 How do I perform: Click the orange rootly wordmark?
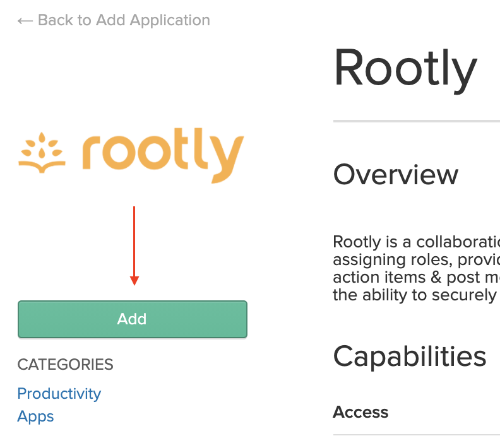coord(163,155)
